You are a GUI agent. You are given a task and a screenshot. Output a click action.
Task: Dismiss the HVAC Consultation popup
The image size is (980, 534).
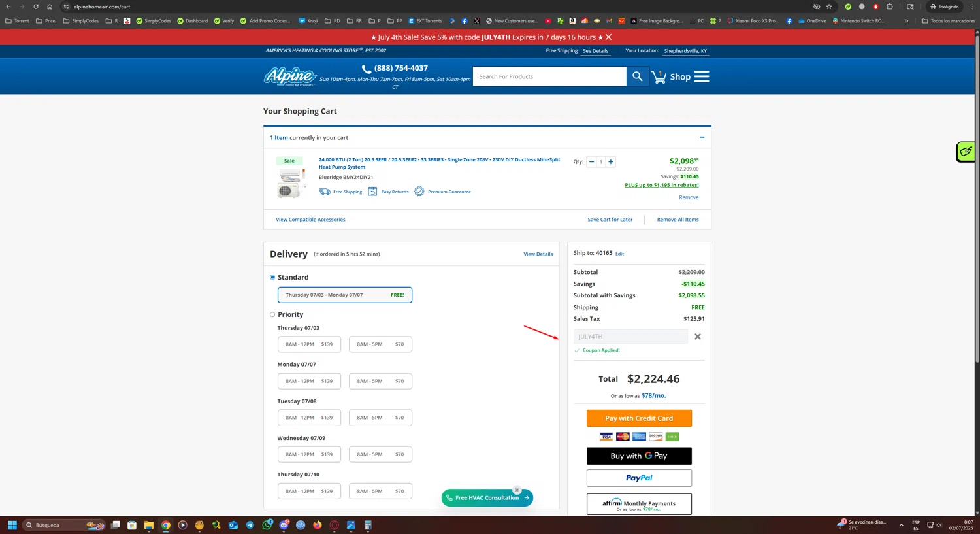click(x=517, y=490)
